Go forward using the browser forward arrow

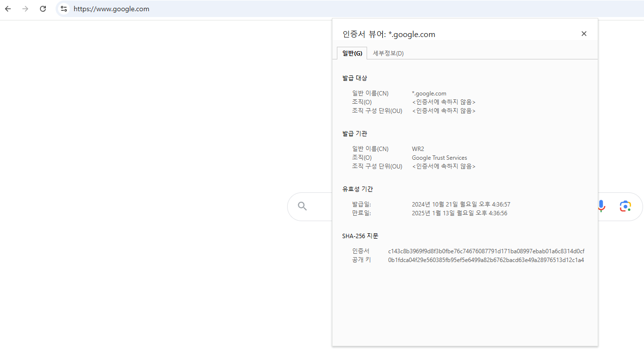(25, 9)
